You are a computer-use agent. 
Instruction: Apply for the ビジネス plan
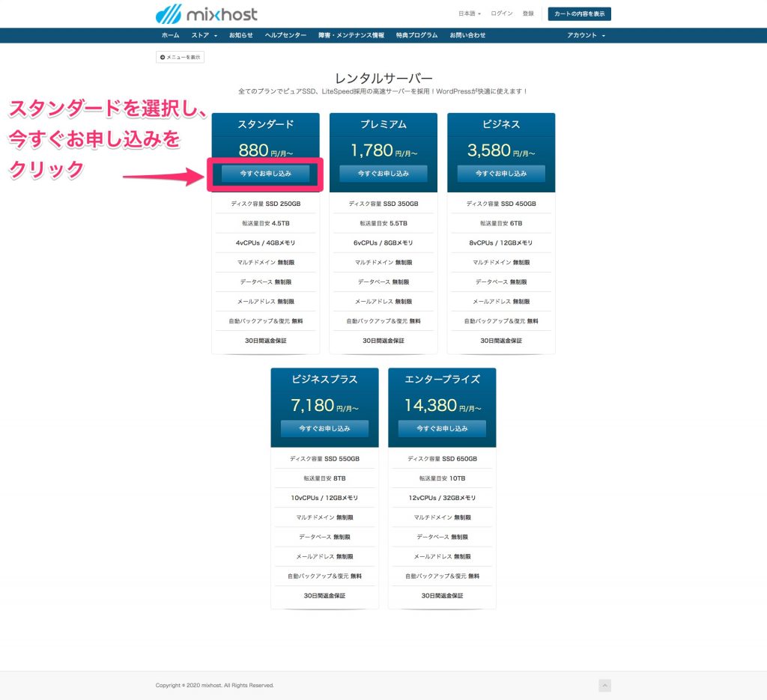pos(501,173)
